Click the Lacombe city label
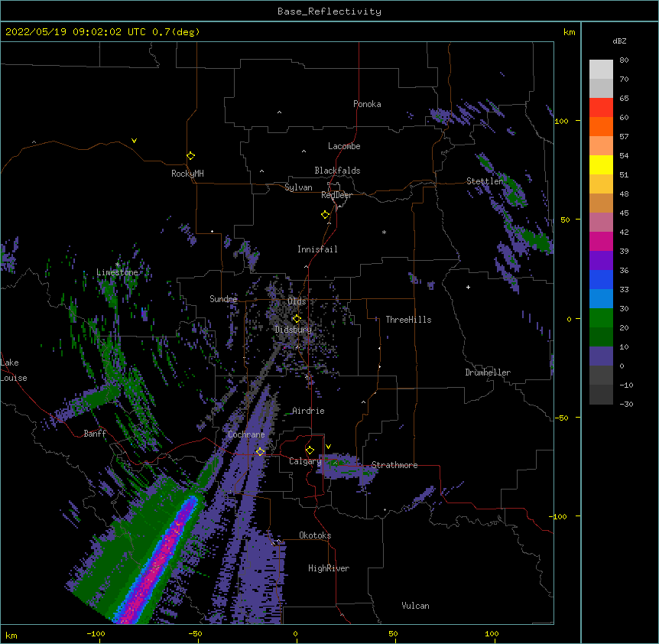This screenshot has width=659, height=644. (344, 146)
